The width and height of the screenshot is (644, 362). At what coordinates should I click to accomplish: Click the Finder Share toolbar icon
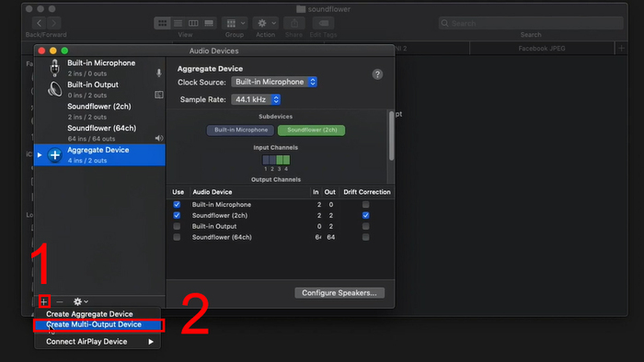[x=294, y=23]
